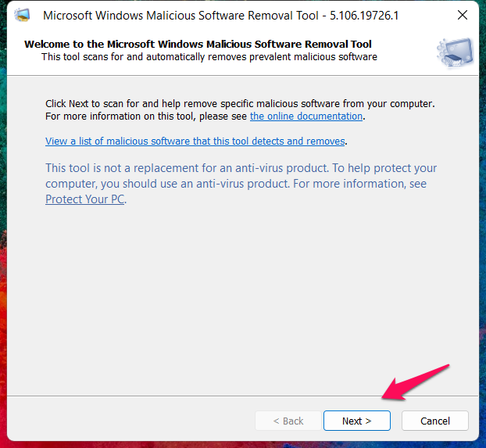Cancel the Malicious Software Removal Tool wizard

(x=435, y=421)
